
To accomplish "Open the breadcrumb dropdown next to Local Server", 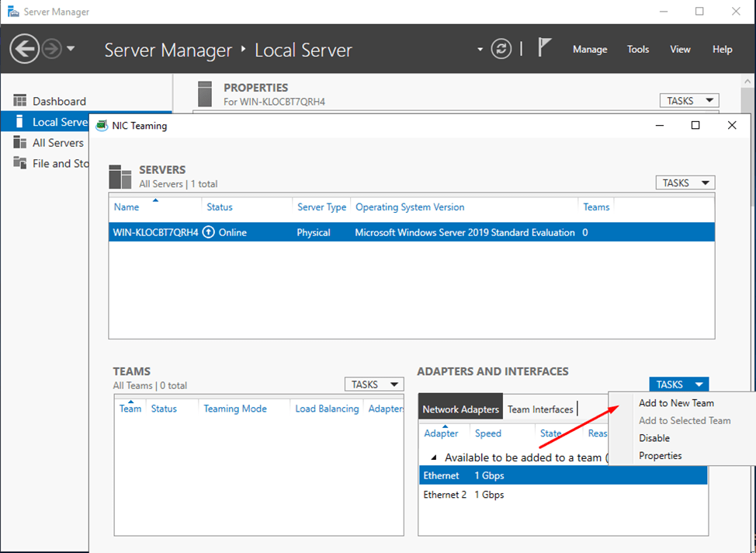I will tap(481, 48).
